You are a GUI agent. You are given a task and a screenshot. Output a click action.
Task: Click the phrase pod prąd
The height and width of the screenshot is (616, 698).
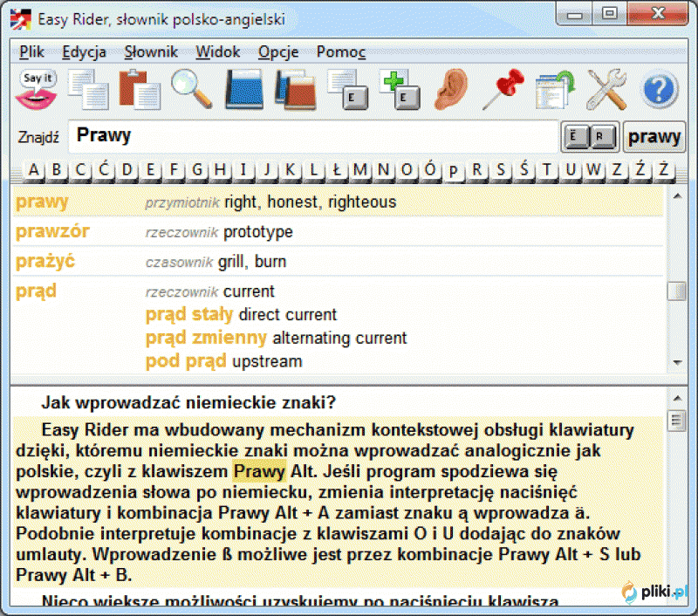pyautogui.click(x=186, y=361)
